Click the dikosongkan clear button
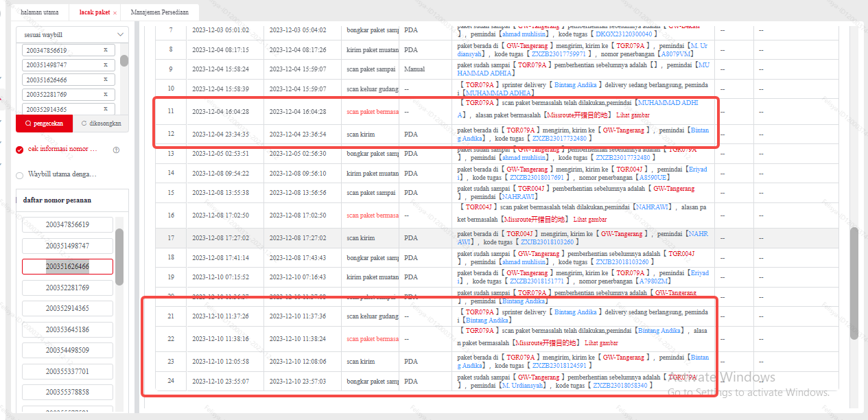 (x=101, y=124)
